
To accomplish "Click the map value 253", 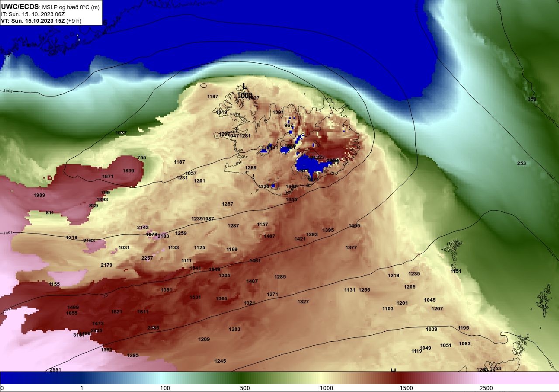I will click(521, 163).
